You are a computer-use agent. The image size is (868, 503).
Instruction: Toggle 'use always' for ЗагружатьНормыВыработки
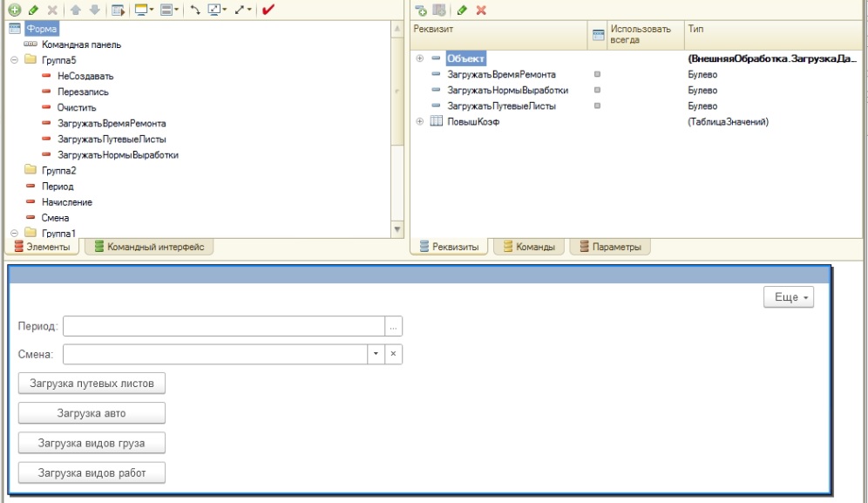click(x=597, y=91)
